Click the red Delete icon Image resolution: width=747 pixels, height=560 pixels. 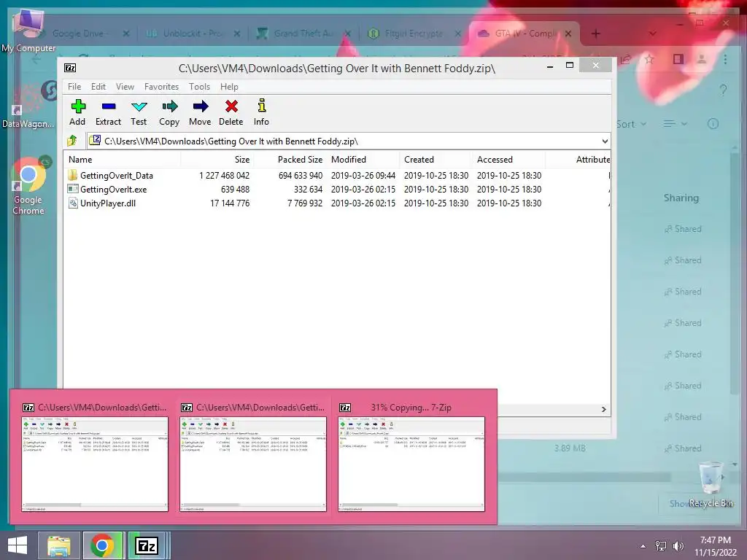231,106
